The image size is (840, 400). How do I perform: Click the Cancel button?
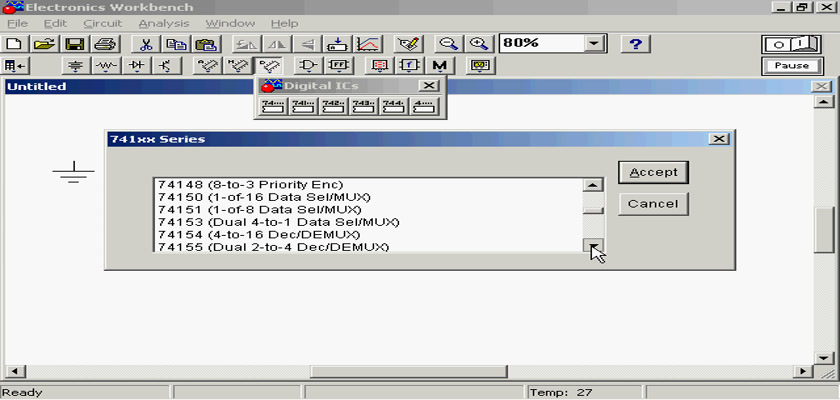tap(653, 204)
